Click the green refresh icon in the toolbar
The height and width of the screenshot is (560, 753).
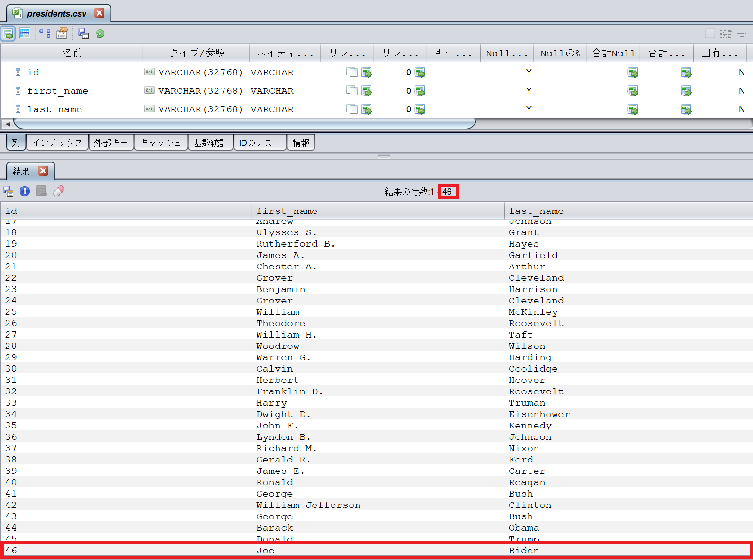click(x=100, y=34)
